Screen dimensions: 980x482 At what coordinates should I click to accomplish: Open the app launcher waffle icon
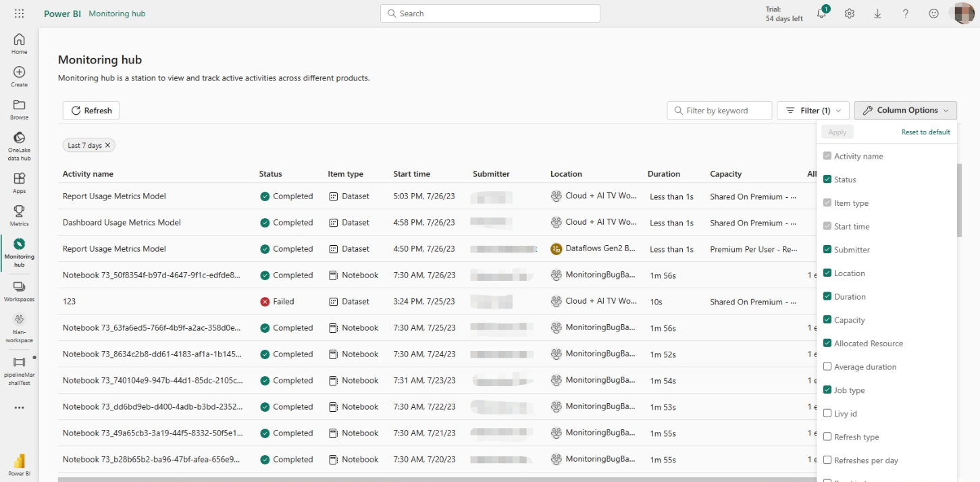pos(19,14)
